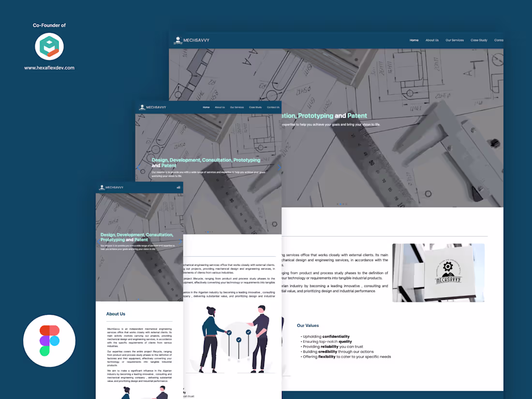
Task: Click the www.hexaflexdev.com link
Action: (49, 68)
